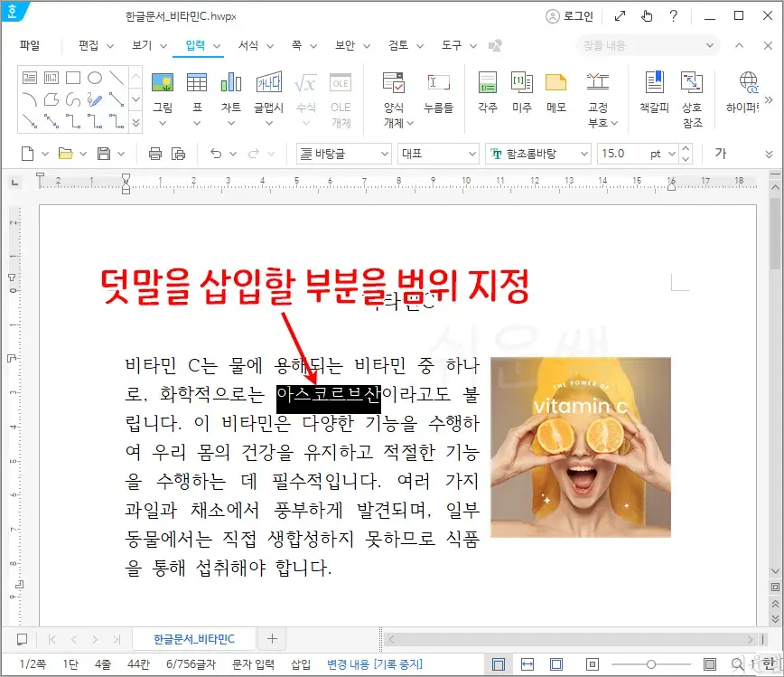This screenshot has height=677, width=784.
Task: Insert a table using the 표 icon
Action: pos(199,90)
